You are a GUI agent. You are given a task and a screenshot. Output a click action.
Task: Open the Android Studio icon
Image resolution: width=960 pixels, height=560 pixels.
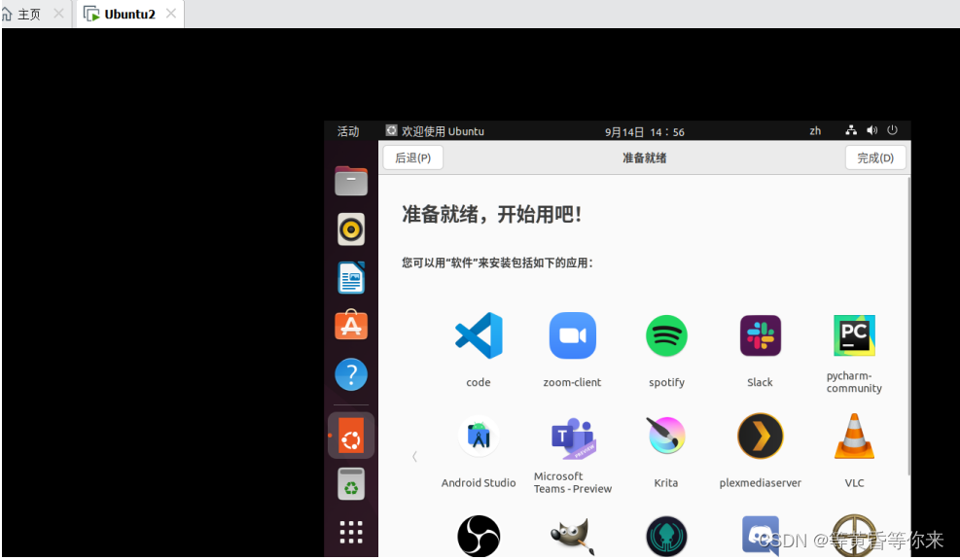coord(479,436)
